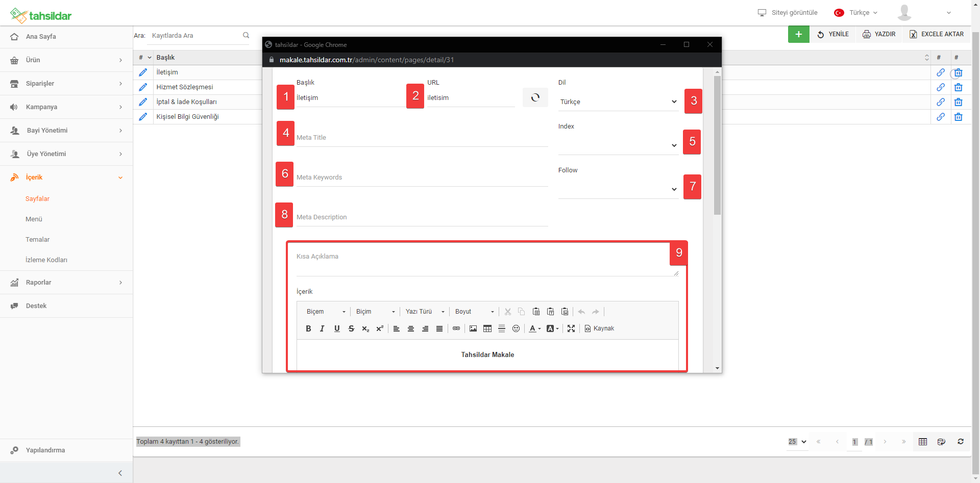Apply subscript formatting
Screen dimensions: 980x483
click(365, 328)
